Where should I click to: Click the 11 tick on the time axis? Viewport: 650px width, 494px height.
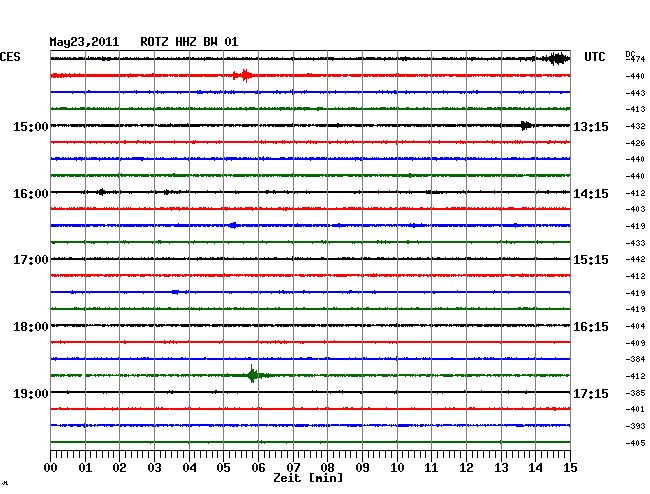point(432,468)
